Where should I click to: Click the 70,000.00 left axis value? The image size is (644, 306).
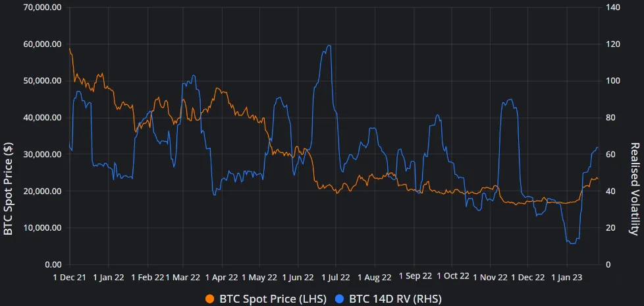coord(43,7)
